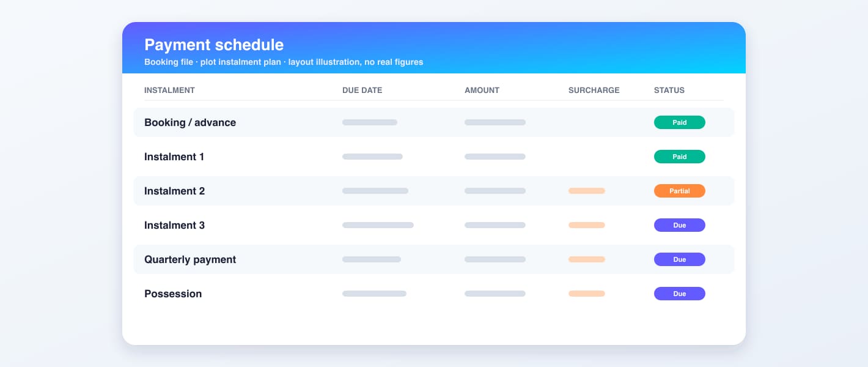Click Due badge for Quarterly payment
Screen dimensions: 868x367
(x=680, y=259)
